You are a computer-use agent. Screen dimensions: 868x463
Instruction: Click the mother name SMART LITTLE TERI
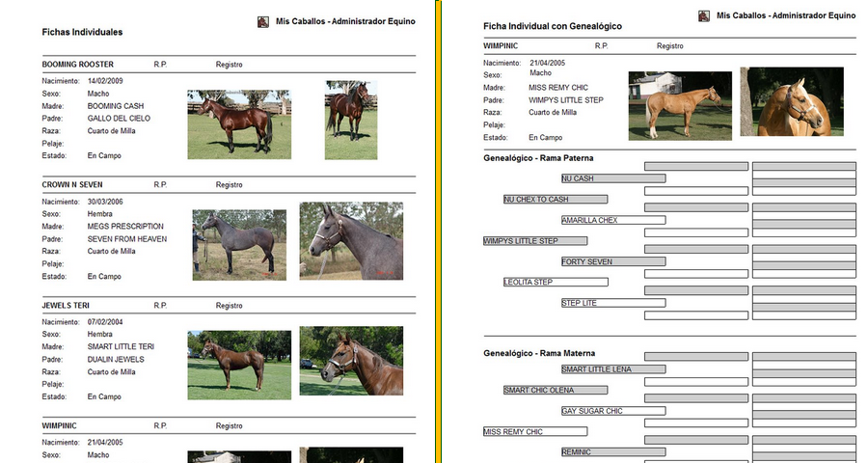[x=121, y=346]
